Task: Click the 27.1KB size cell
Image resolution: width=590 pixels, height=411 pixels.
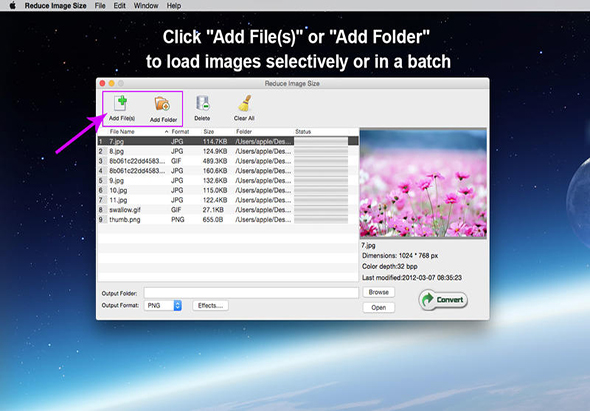Action: [213, 210]
